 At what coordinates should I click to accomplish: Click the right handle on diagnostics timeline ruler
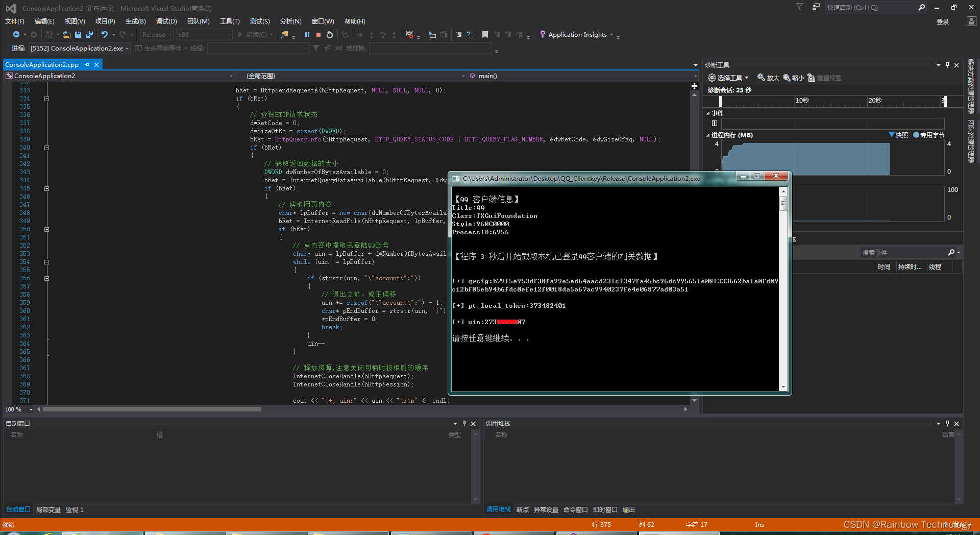pos(944,101)
